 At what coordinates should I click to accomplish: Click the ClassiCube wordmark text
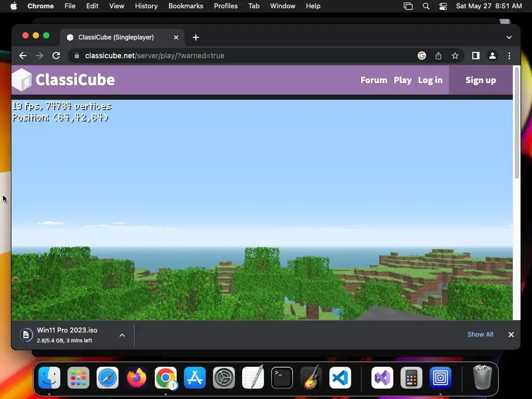pos(75,79)
